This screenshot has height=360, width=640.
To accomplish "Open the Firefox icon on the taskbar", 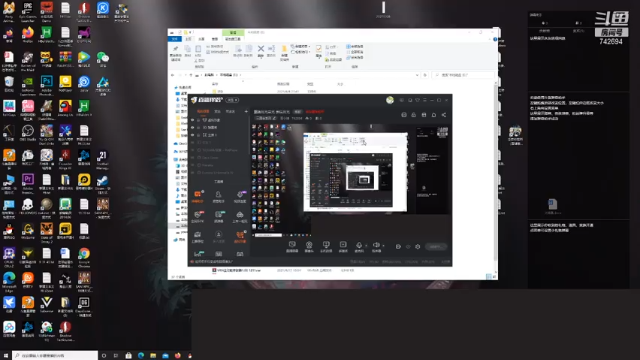I will coord(178,356).
